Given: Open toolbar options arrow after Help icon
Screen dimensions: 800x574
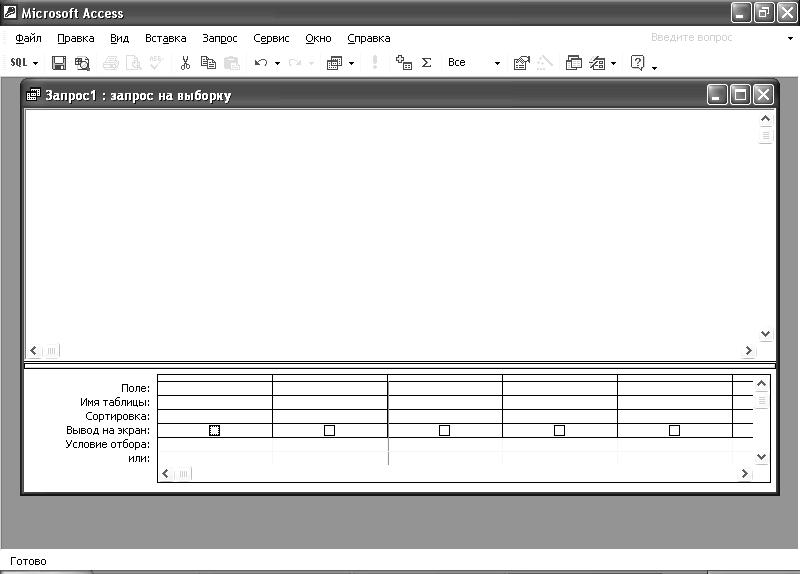Looking at the screenshot, I should 654,67.
